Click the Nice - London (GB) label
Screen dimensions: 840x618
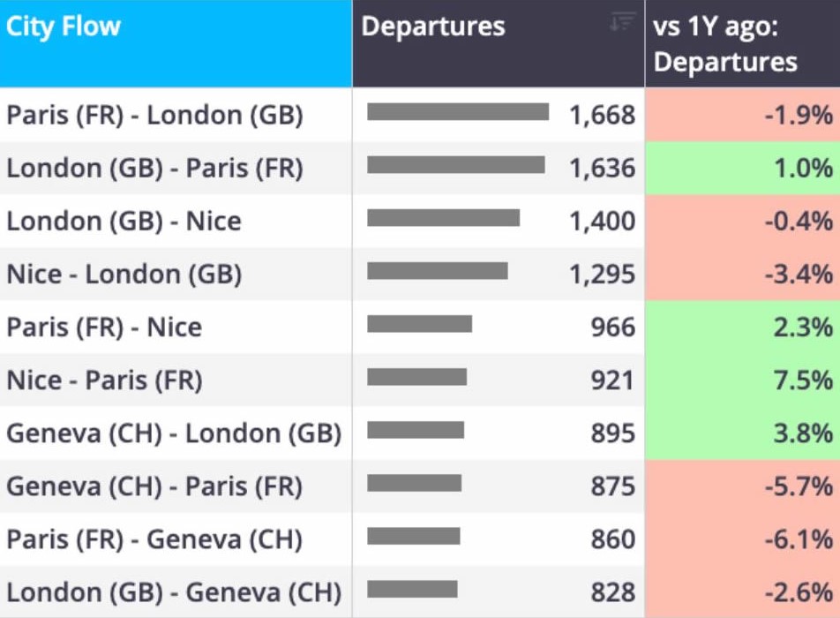tap(124, 274)
